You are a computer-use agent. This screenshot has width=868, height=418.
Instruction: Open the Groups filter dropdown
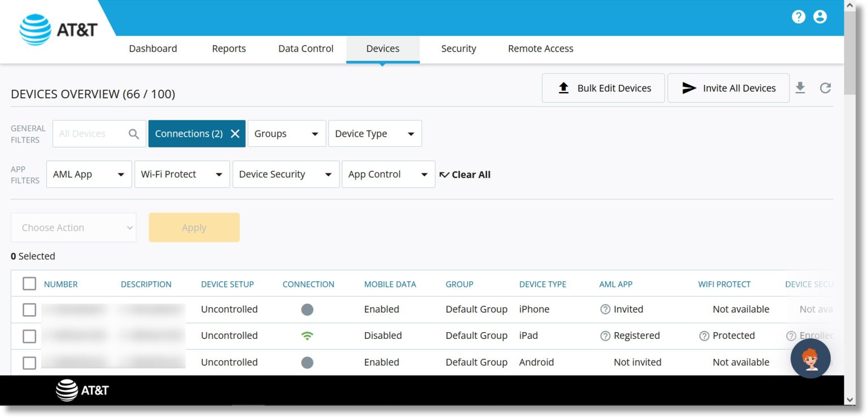[x=287, y=133]
